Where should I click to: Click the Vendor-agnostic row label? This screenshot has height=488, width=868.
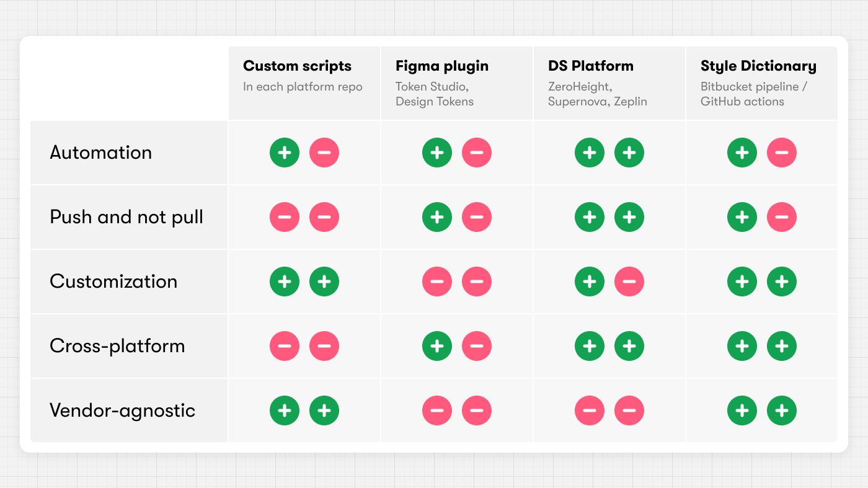click(122, 410)
